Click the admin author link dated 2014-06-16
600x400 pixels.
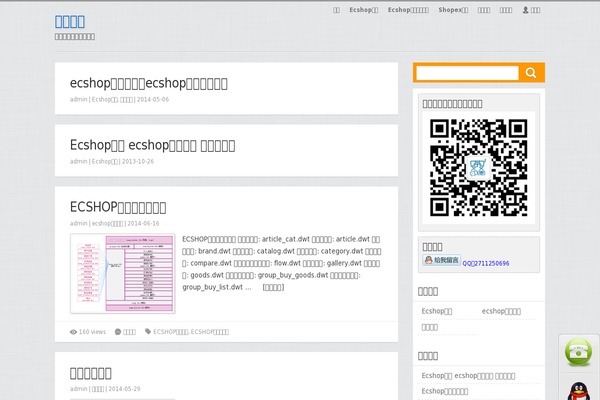point(78,223)
